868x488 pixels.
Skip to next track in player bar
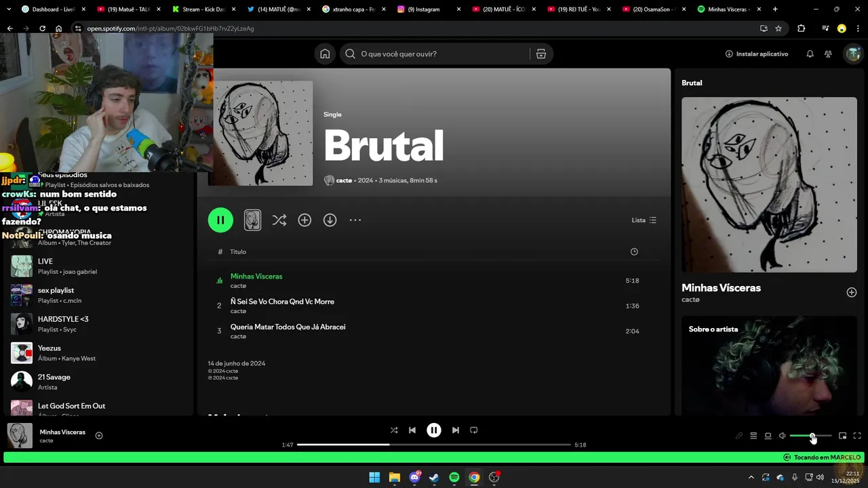[x=456, y=430]
